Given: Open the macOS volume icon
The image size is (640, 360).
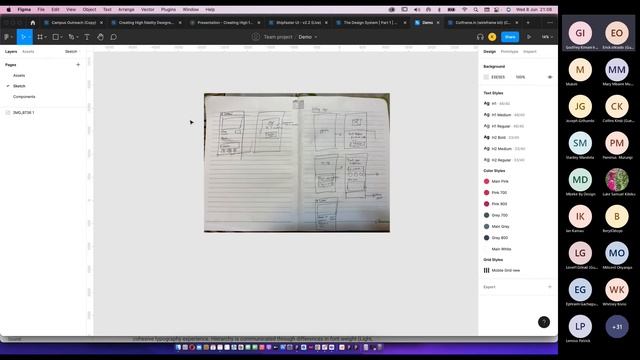Looking at the screenshot, I should (x=417, y=9).
